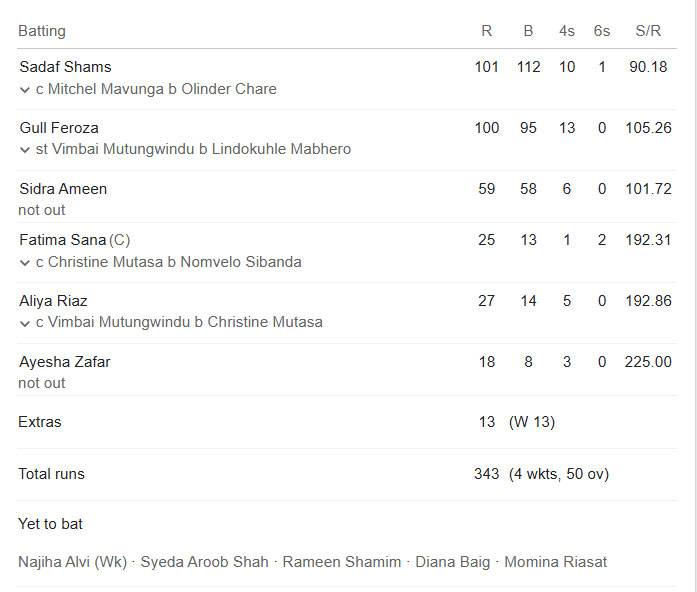Screen dimensions: 697x592
Task: Click the S/R column header
Action: click(x=648, y=31)
